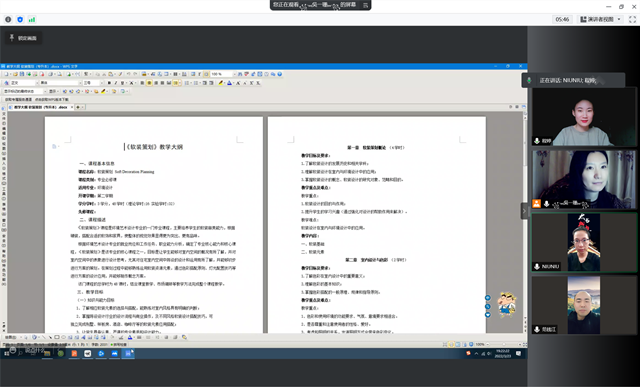
Task: Click the Save icon in WPS toolbar
Action: tap(22, 74)
